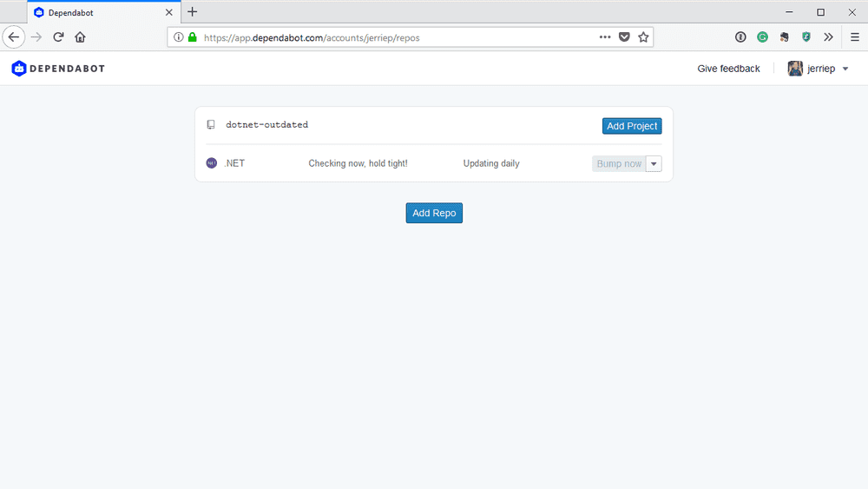This screenshot has width=868, height=489.
Task: Click the 'Checking now, hold tight!' status text
Action: [x=358, y=163]
